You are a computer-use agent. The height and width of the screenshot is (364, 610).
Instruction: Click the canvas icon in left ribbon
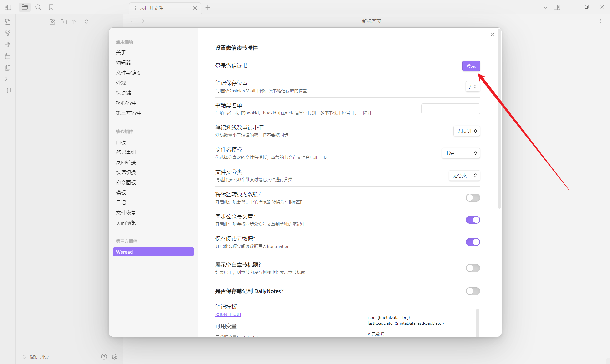click(8, 45)
